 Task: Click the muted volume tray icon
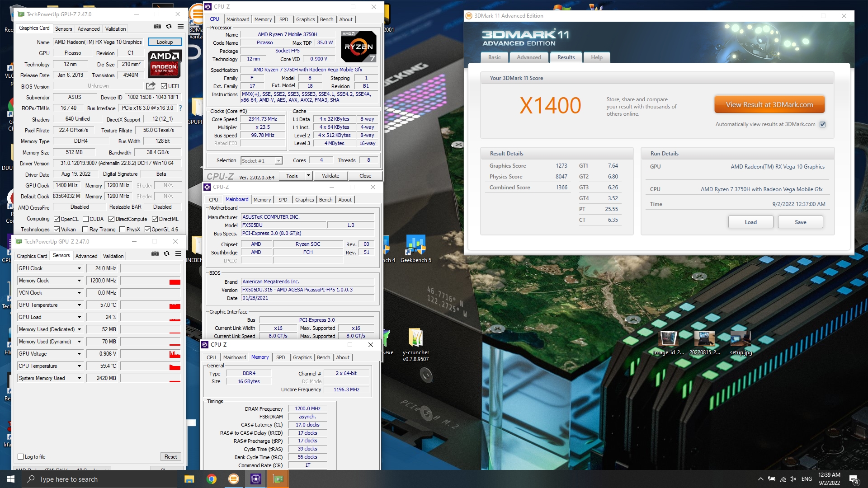click(793, 479)
